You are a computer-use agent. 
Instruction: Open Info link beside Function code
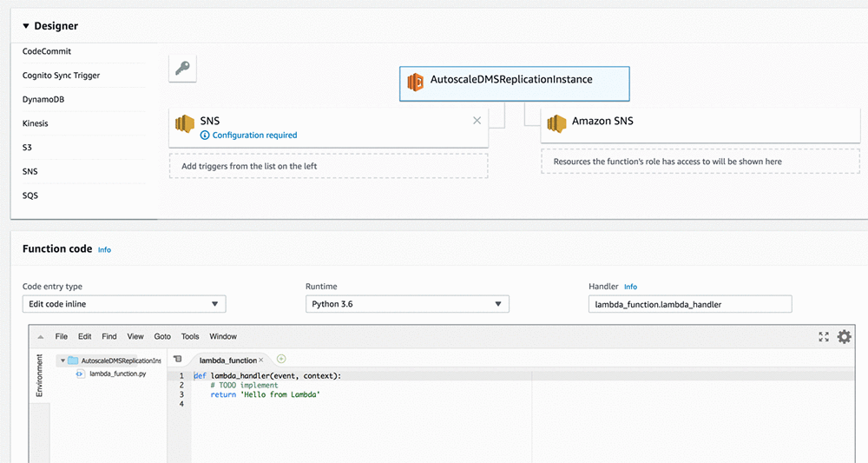pos(104,250)
